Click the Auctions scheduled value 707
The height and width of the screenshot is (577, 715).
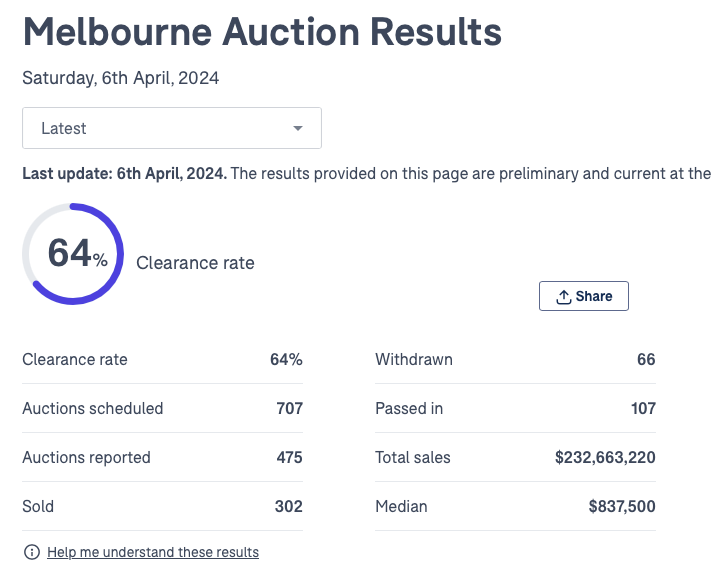click(x=289, y=408)
